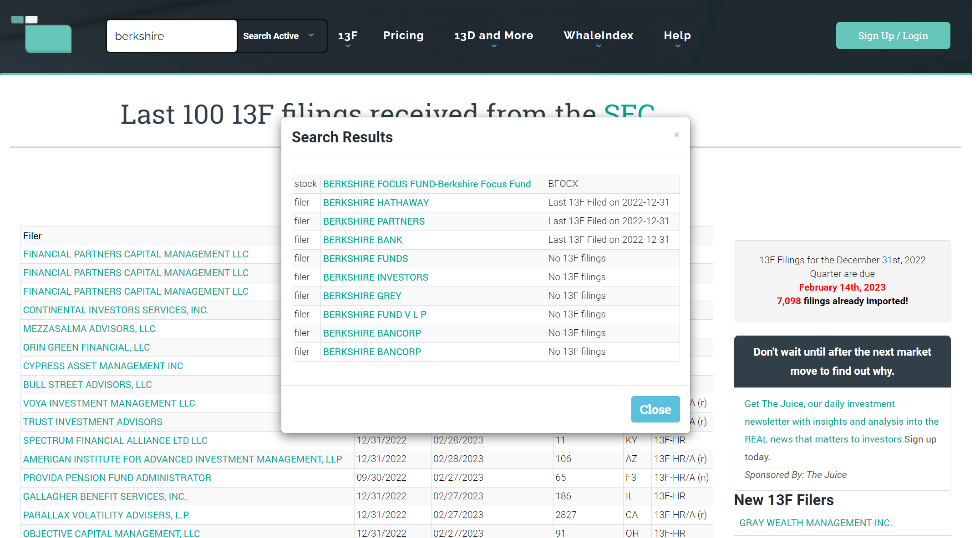The height and width of the screenshot is (538, 980).
Task: Open GRAY WEALTH MANAGEMENT INC. new filer
Action: [815, 523]
